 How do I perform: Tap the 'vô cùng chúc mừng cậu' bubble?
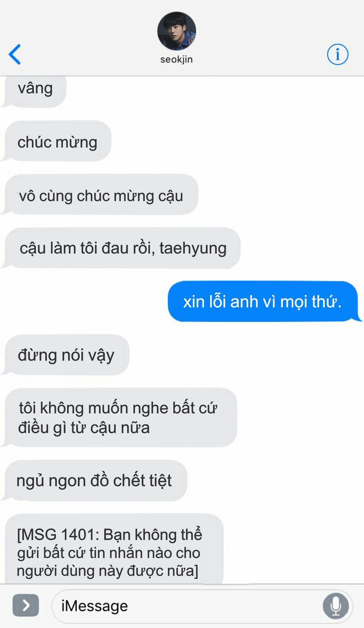100,195
